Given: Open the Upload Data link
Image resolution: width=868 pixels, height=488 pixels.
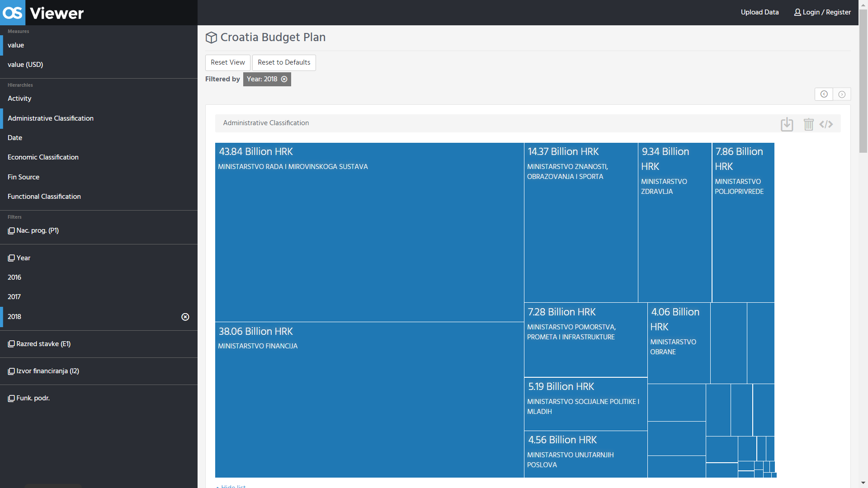Looking at the screenshot, I should [x=759, y=12].
